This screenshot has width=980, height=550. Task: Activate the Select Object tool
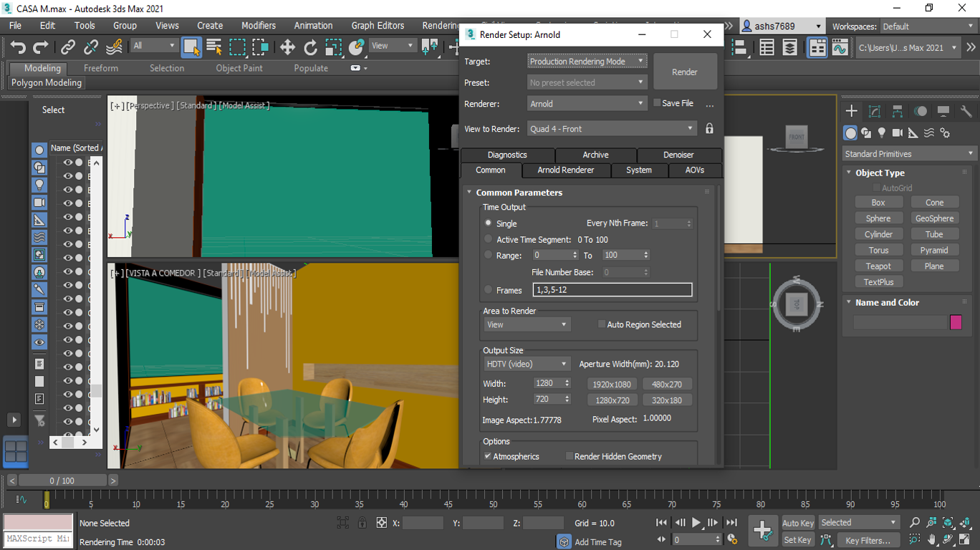pos(191,47)
